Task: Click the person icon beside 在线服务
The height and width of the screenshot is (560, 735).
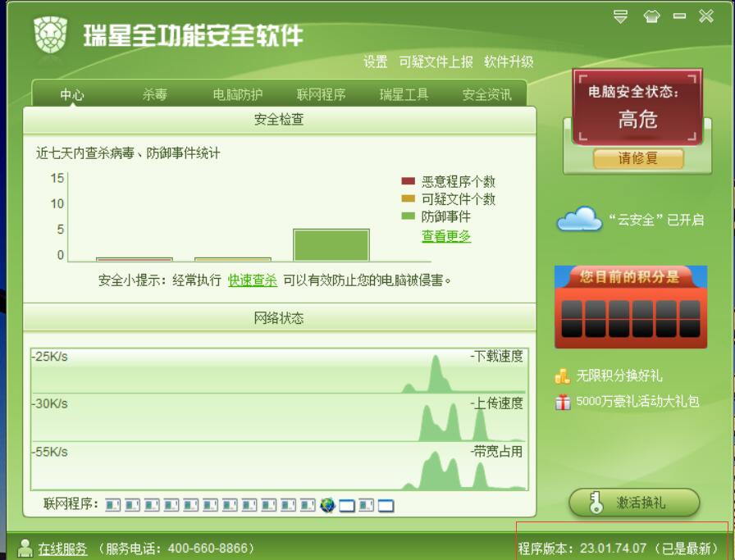Action: (25, 548)
